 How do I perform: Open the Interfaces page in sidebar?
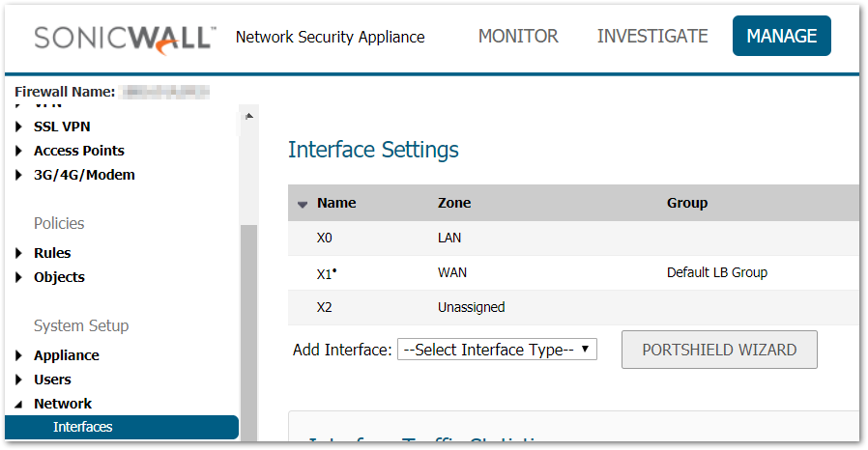point(83,427)
